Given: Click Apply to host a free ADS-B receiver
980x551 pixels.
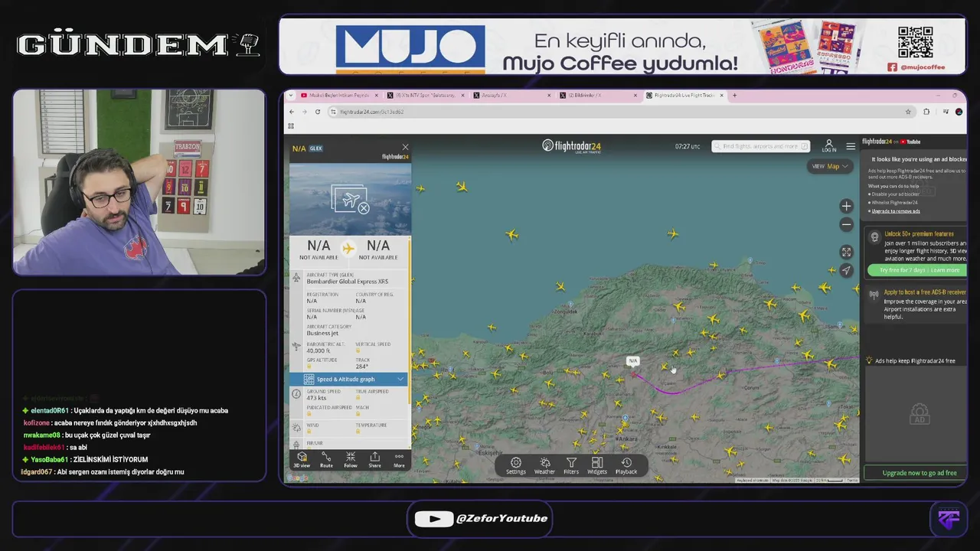Looking at the screenshot, I should [925, 292].
